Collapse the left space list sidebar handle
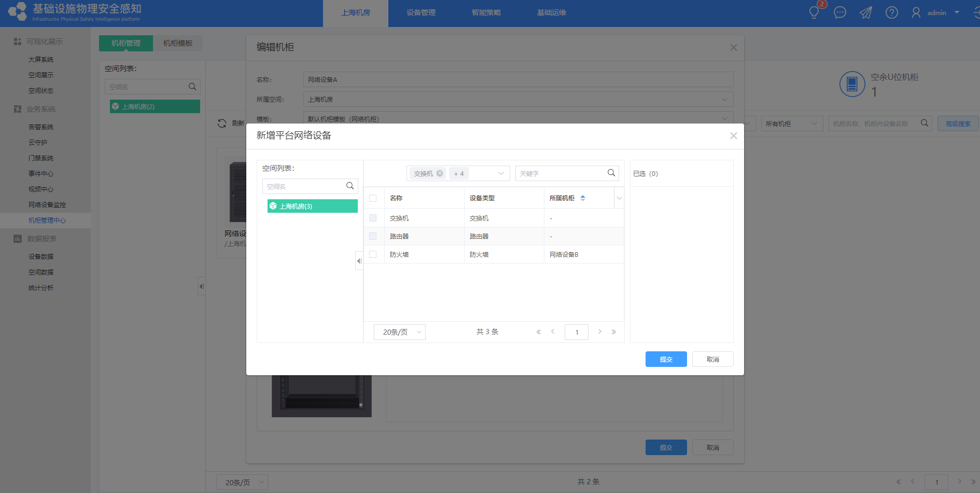This screenshot has height=493, width=980. click(x=201, y=286)
